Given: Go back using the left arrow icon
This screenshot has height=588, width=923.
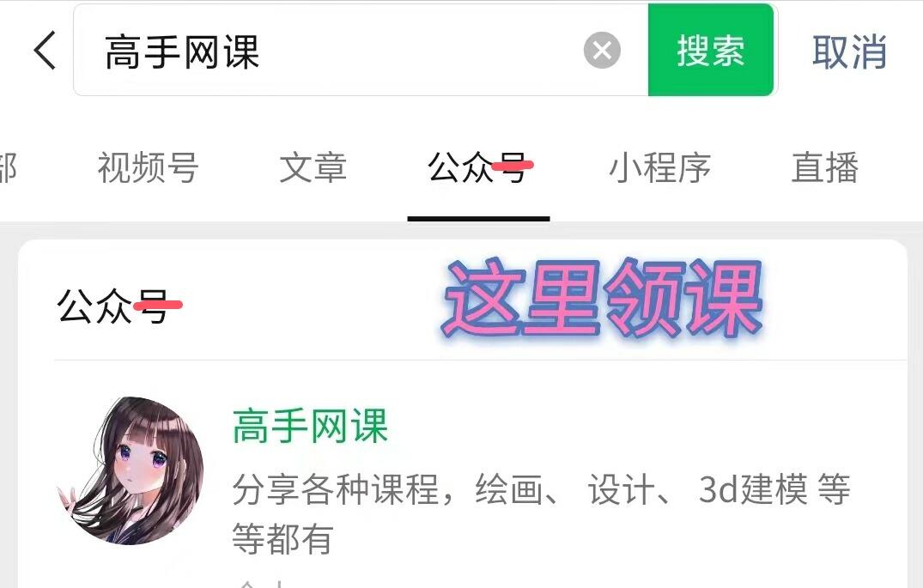Looking at the screenshot, I should click(x=45, y=51).
